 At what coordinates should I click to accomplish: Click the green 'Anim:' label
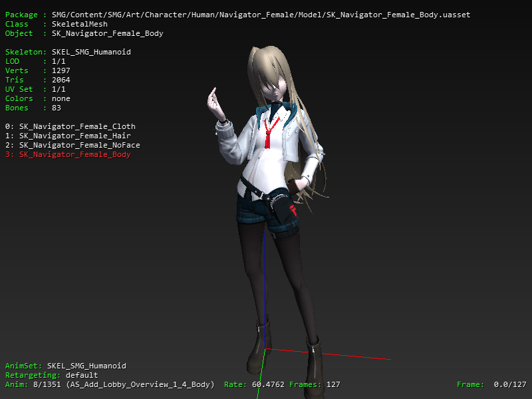point(17,384)
